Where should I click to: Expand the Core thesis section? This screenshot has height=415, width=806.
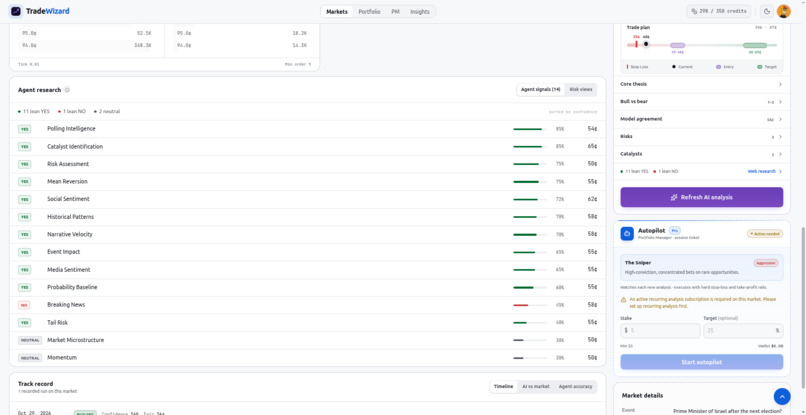click(x=702, y=84)
